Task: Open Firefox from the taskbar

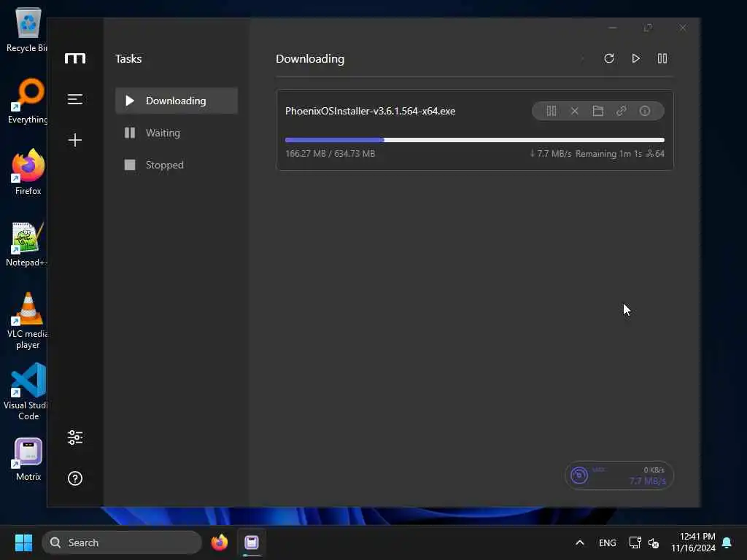Action: coord(219,542)
